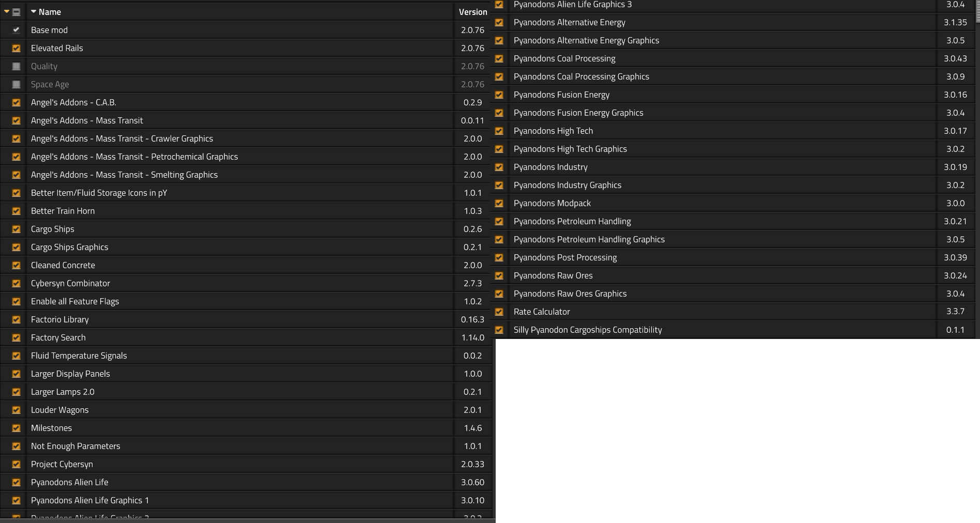Image resolution: width=980 pixels, height=523 pixels.
Task: Select the Not Enough Parameters row
Action: pos(246,446)
